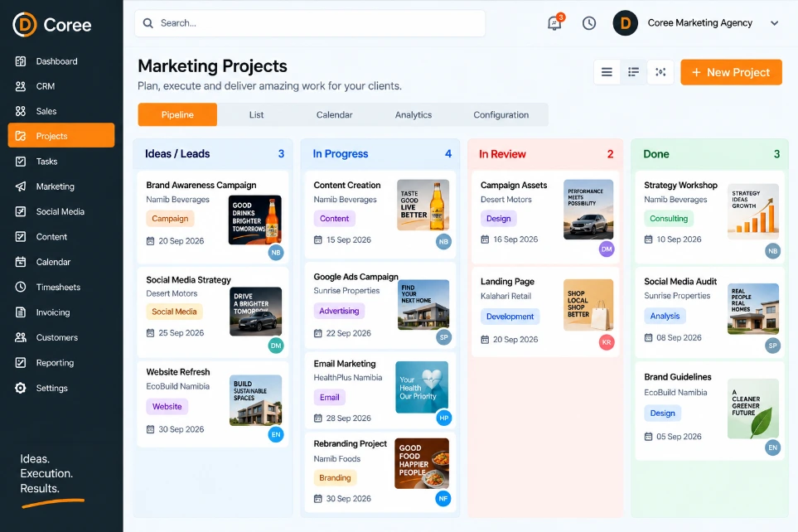
Task: Click the Development tag on Landing Page
Action: 510,317
